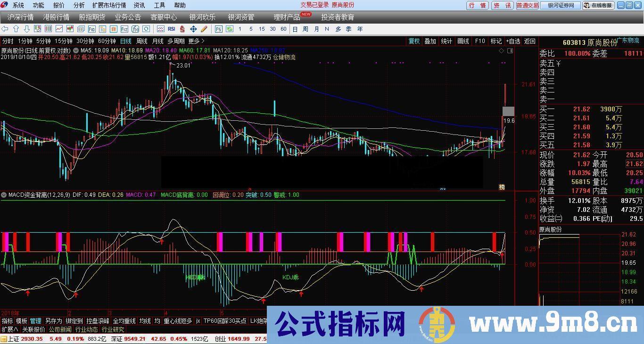Select the blue crosshair navigation icon

point(193,29)
